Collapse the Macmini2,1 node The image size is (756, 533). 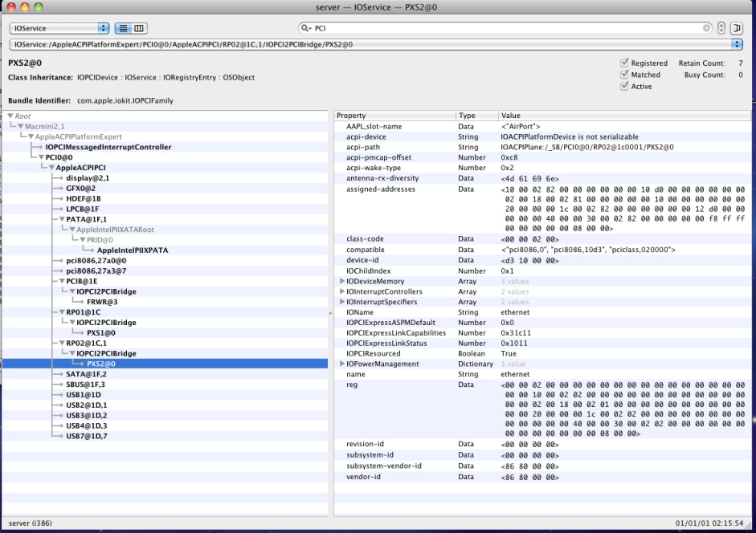pyautogui.click(x=21, y=126)
